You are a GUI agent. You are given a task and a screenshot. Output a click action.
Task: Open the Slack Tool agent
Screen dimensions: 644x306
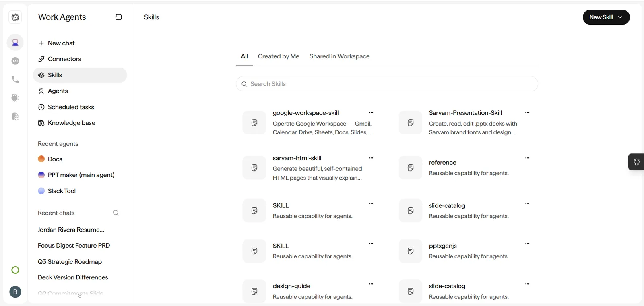pos(80,191)
